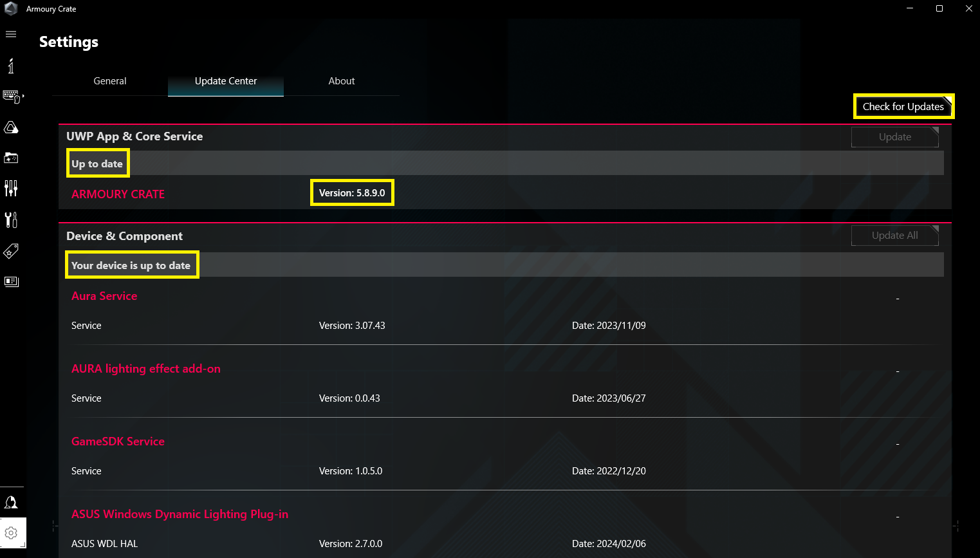Open Scenario Profiles sliders icon
This screenshot has height=558, width=980.
[x=11, y=189]
